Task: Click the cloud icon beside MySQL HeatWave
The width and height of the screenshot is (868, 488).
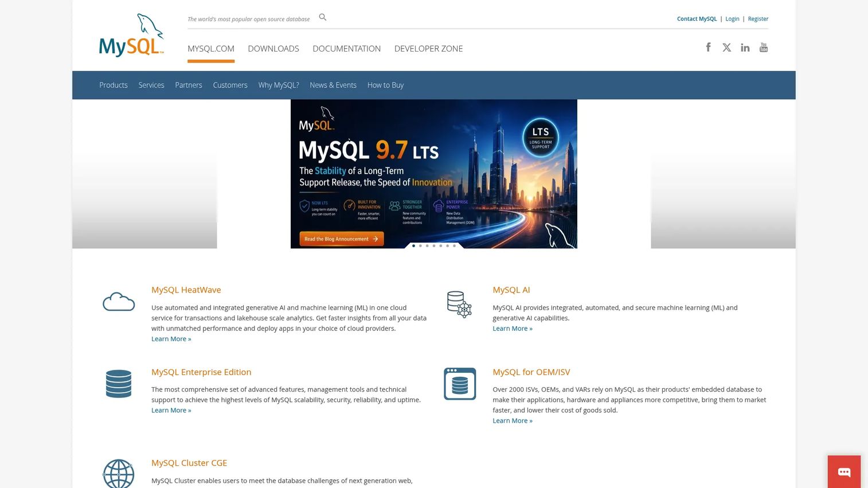Action: pyautogui.click(x=119, y=302)
